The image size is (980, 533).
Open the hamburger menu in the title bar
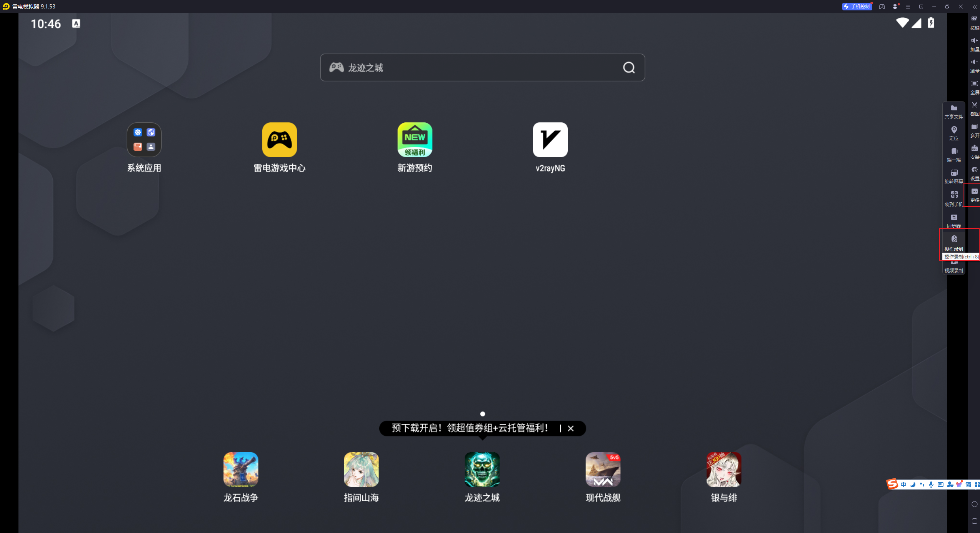coord(908,7)
